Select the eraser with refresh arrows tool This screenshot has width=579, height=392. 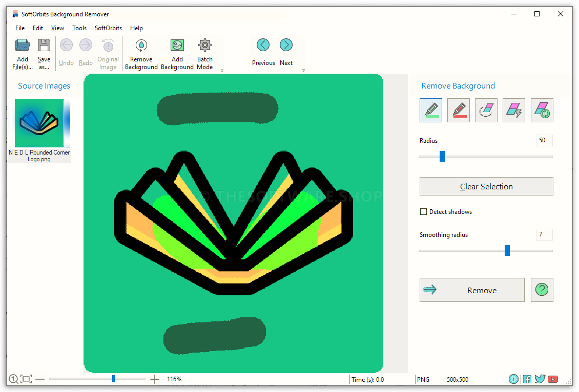542,110
